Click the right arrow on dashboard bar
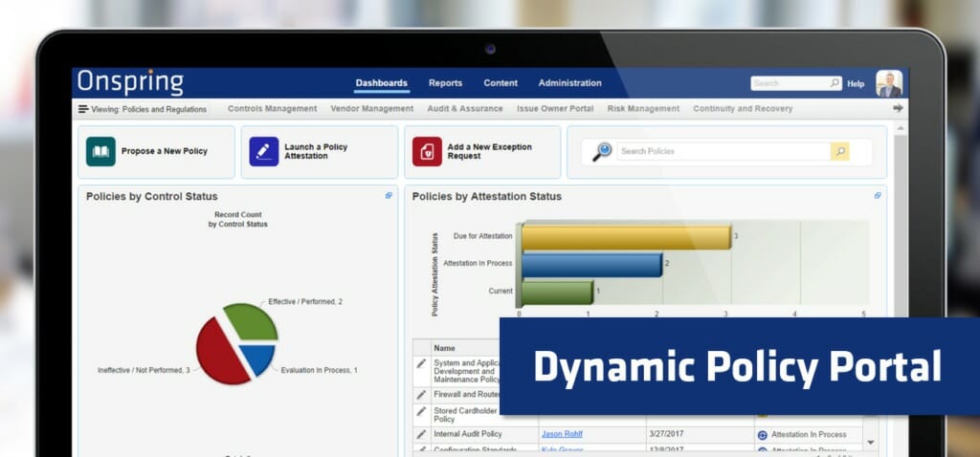Viewport: 980px width, 457px height. pos(898,108)
